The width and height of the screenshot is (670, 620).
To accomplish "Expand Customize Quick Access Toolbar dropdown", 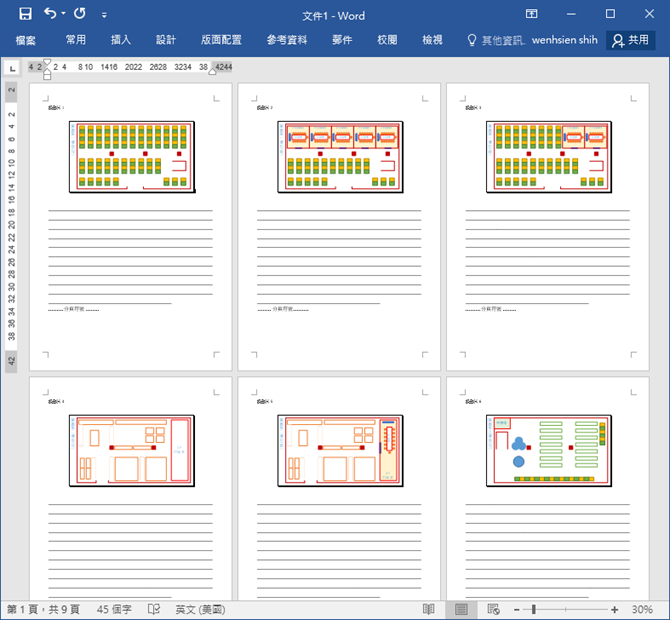I will click(104, 15).
